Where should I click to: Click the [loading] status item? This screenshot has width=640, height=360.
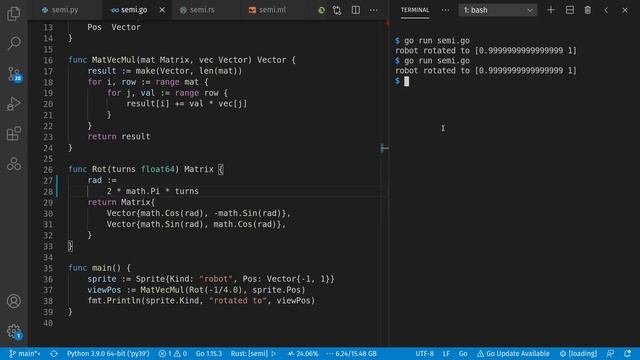point(578,353)
